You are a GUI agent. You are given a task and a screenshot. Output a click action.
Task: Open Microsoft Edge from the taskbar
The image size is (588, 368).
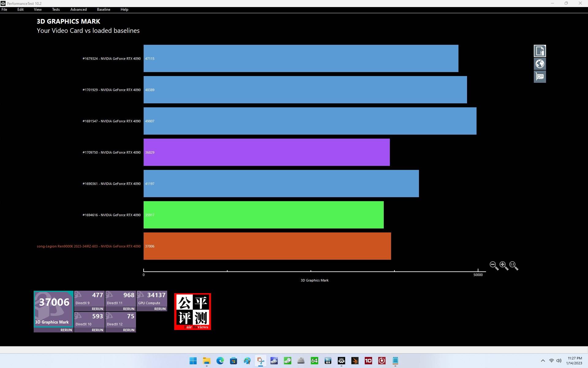220,361
